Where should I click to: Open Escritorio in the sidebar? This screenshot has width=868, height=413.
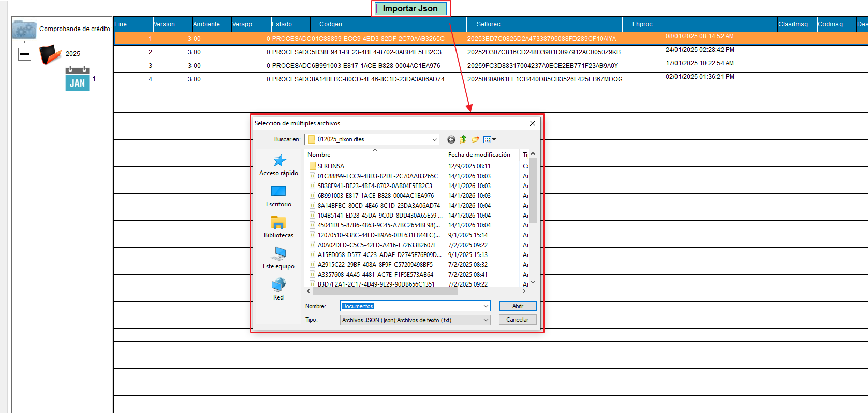278,196
